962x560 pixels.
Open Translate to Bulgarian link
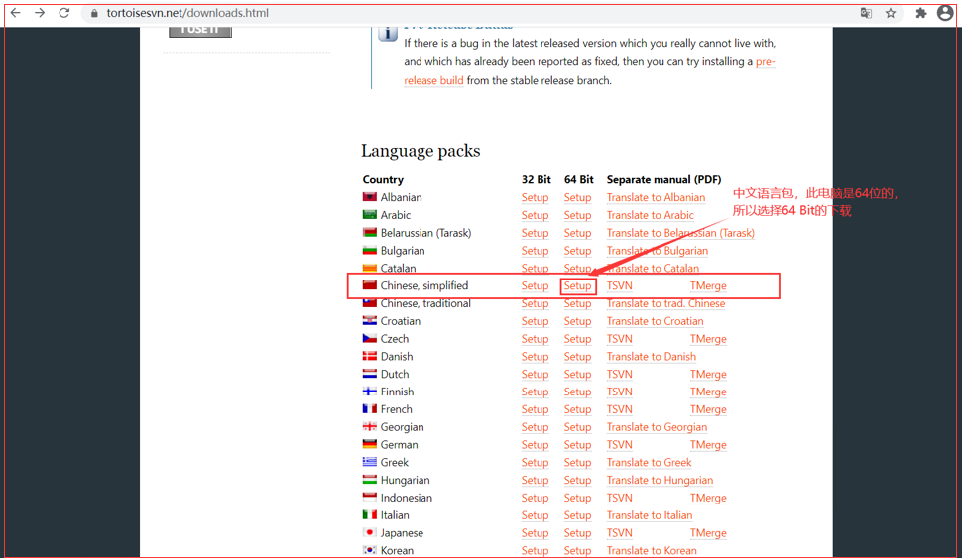658,251
